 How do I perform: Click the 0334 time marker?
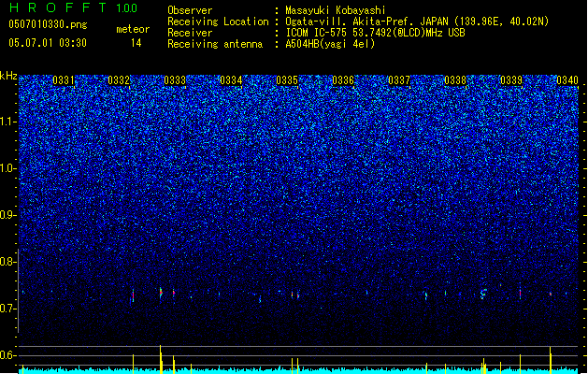(231, 80)
